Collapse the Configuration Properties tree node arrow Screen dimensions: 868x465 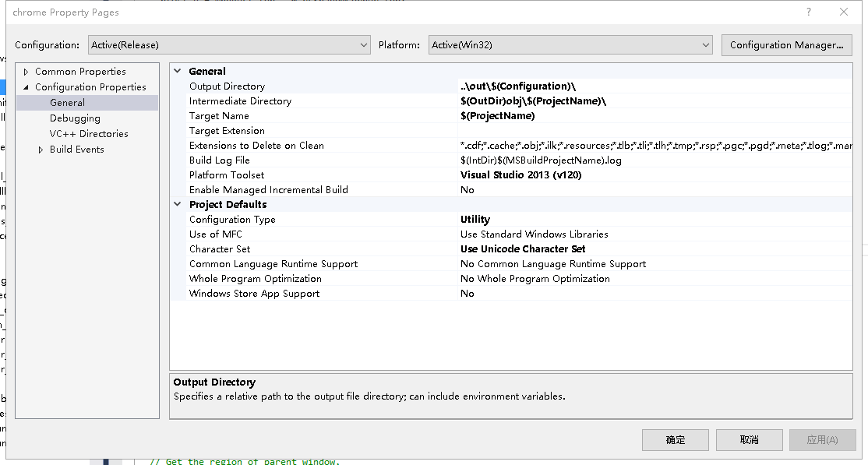pos(26,87)
